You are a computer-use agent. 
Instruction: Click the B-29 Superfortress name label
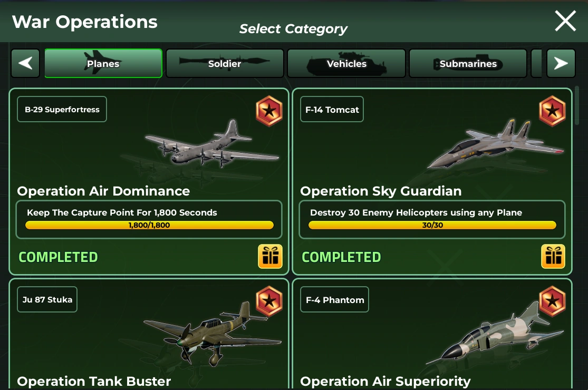62,110
